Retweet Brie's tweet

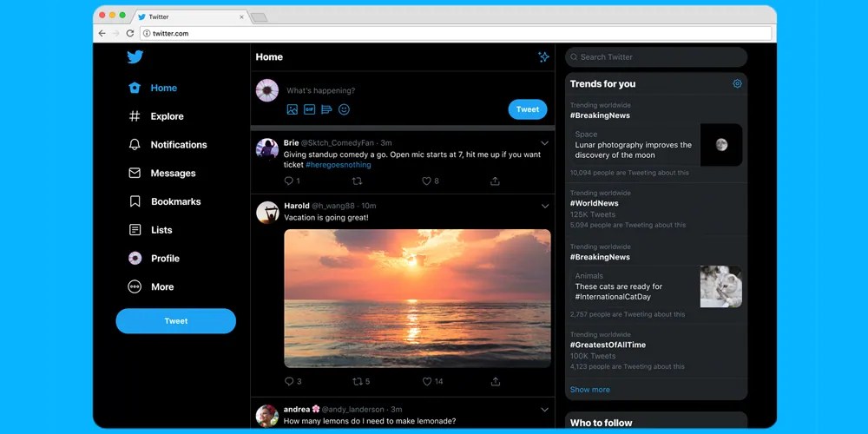pyautogui.click(x=358, y=181)
